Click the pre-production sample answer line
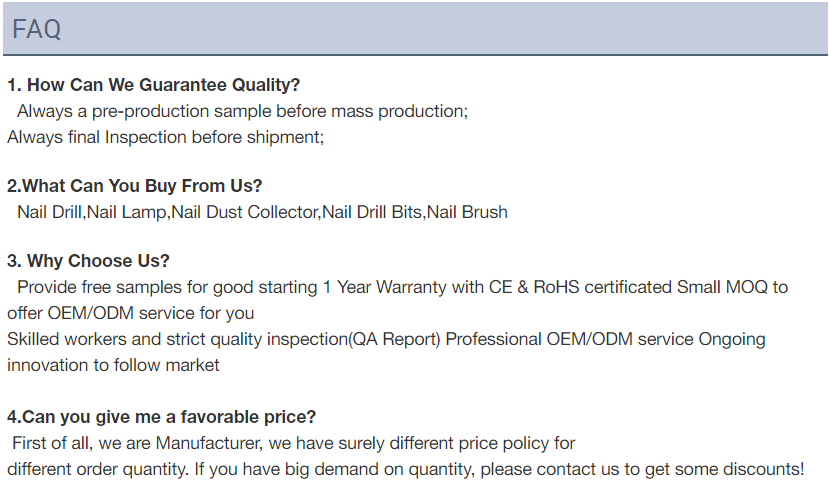 click(242, 111)
